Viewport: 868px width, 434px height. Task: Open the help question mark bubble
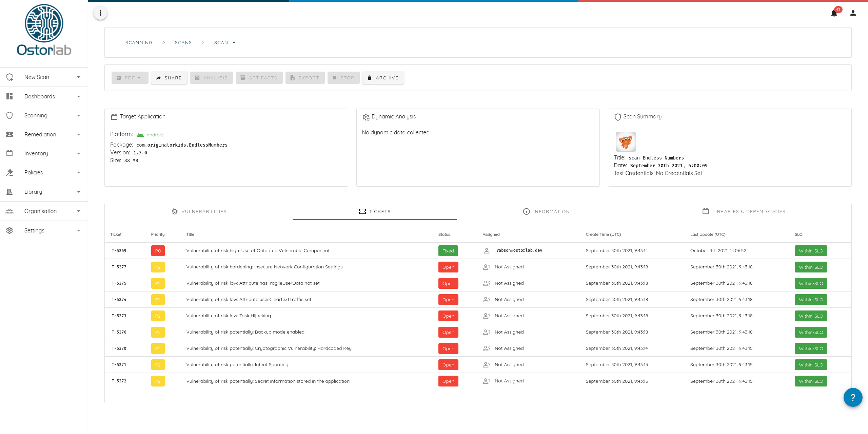pos(853,397)
